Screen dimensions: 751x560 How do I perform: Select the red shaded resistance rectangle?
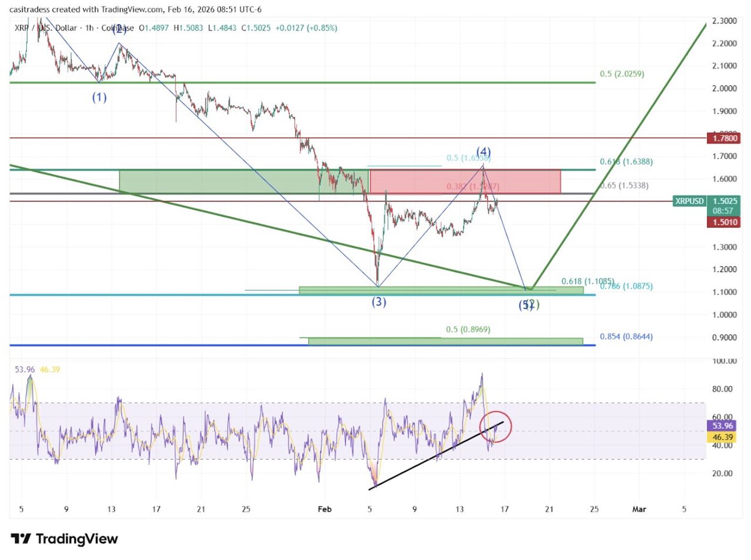tap(465, 181)
